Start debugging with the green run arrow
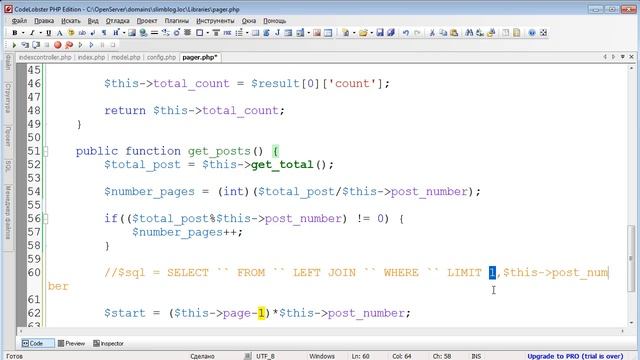This screenshot has height=360, width=640. [x=14, y=45]
